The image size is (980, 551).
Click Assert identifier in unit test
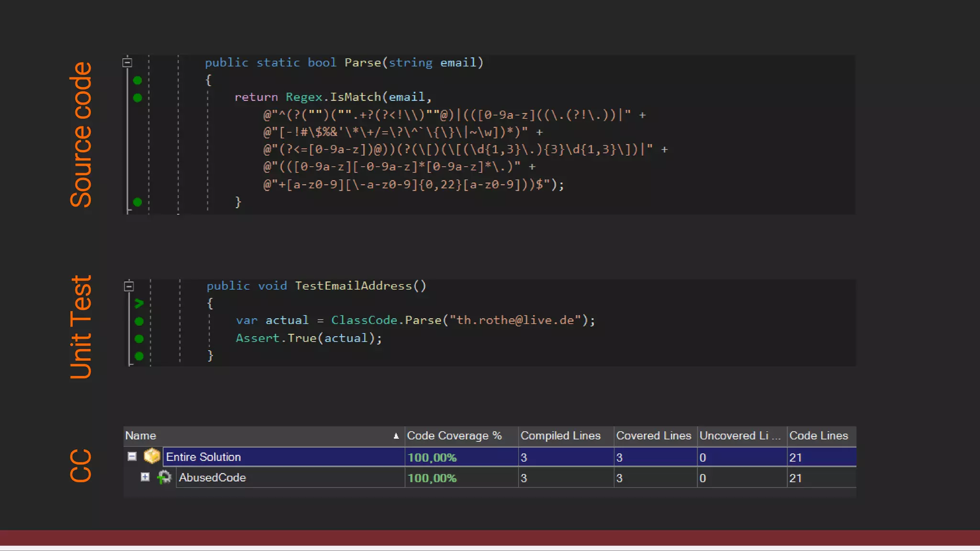click(x=257, y=338)
